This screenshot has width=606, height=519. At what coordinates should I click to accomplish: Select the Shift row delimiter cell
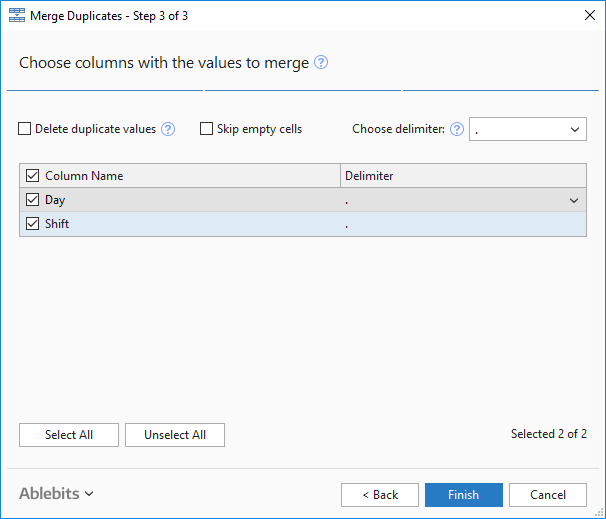[x=463, y=224]
